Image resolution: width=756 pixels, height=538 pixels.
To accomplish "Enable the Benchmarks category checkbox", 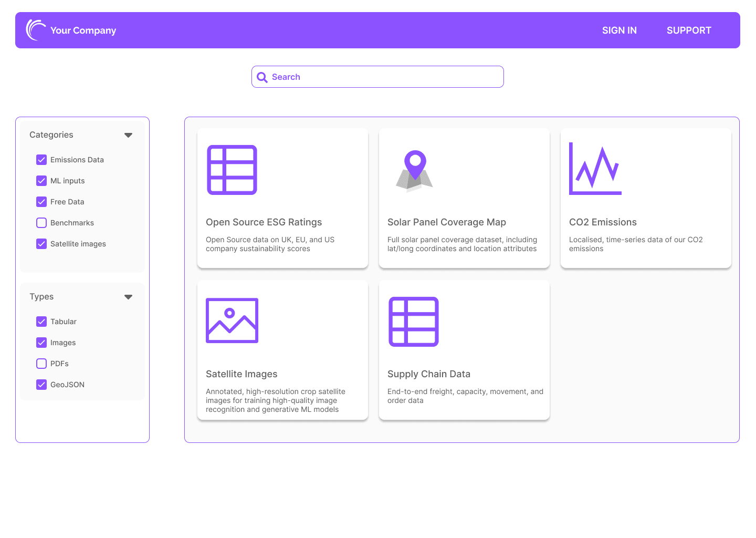I will point(41,223).
